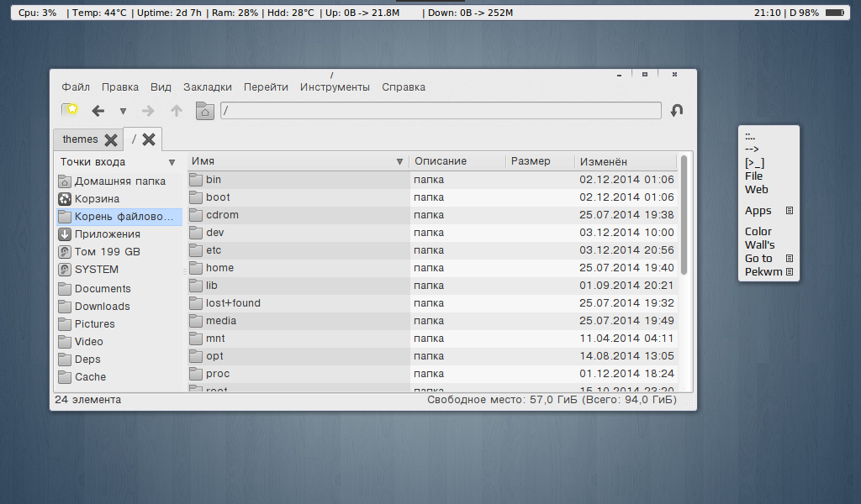Expand the Точки входа side pane dropdown
861x504 pixels.
(172, 162)
